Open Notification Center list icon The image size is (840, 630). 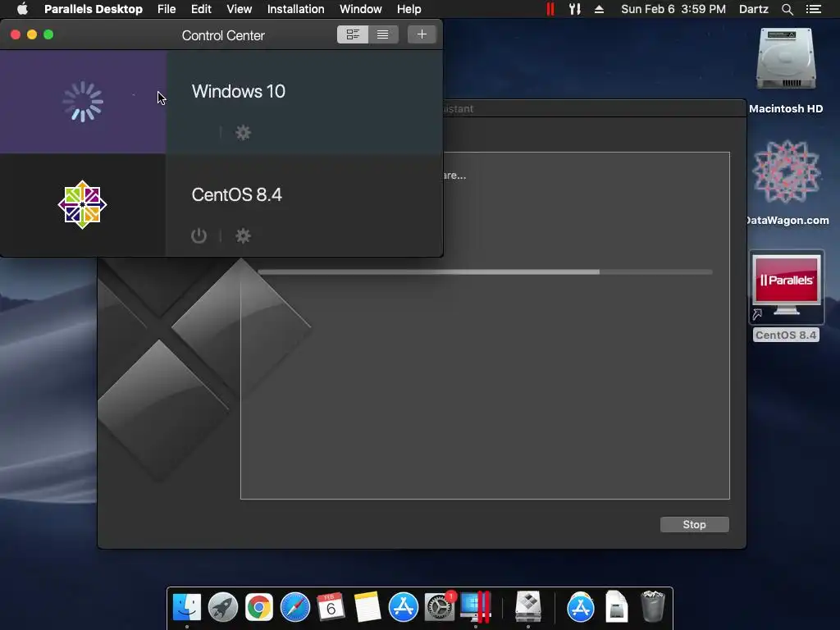(813, 9)
